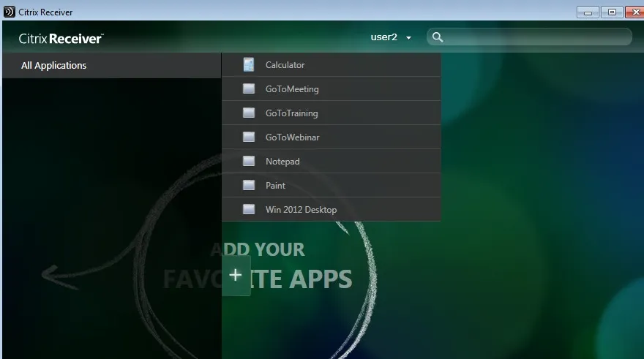
Task: Click the GoToMeeting app icon
Action: pos(249,88)
